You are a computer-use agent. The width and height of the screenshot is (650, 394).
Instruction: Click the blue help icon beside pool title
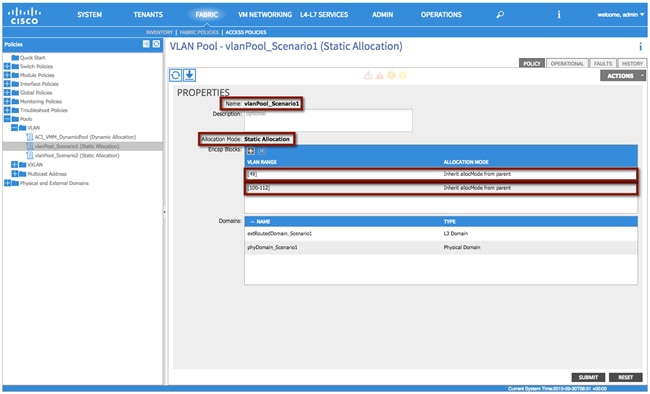[640, 46]
